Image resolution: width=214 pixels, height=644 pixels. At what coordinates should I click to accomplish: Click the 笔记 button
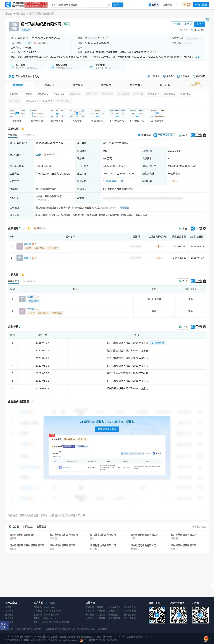tap(188, 24)
